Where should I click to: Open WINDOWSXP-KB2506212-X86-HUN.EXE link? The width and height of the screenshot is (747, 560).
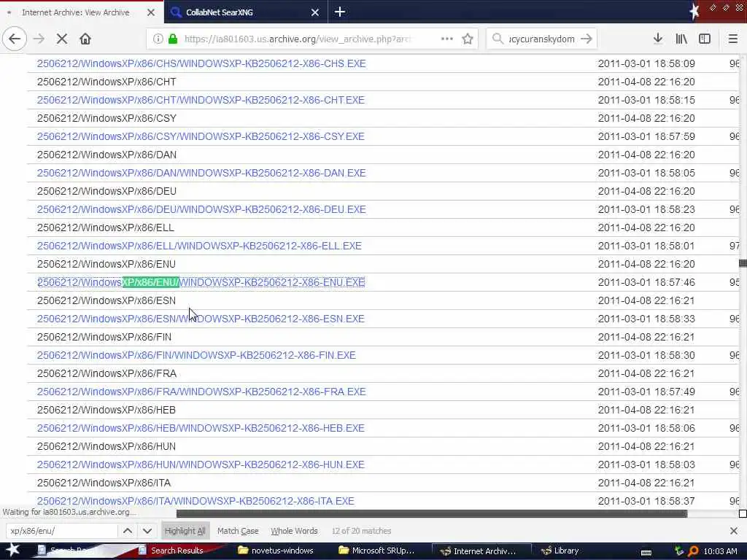tap(201, 464)
